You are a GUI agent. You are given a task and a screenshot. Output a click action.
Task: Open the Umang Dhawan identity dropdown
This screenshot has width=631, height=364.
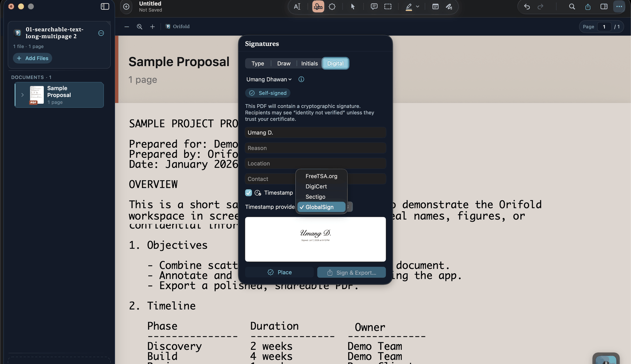coord(269,80)
